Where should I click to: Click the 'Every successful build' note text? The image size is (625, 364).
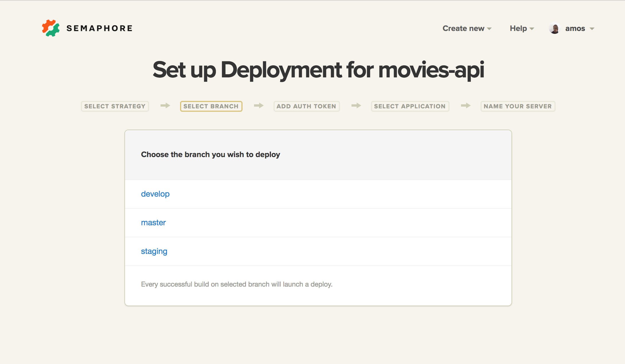(237, 284)
